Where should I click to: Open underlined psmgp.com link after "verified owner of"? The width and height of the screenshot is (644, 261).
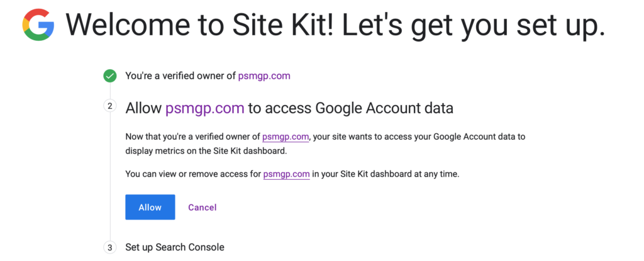pos(286,137)
